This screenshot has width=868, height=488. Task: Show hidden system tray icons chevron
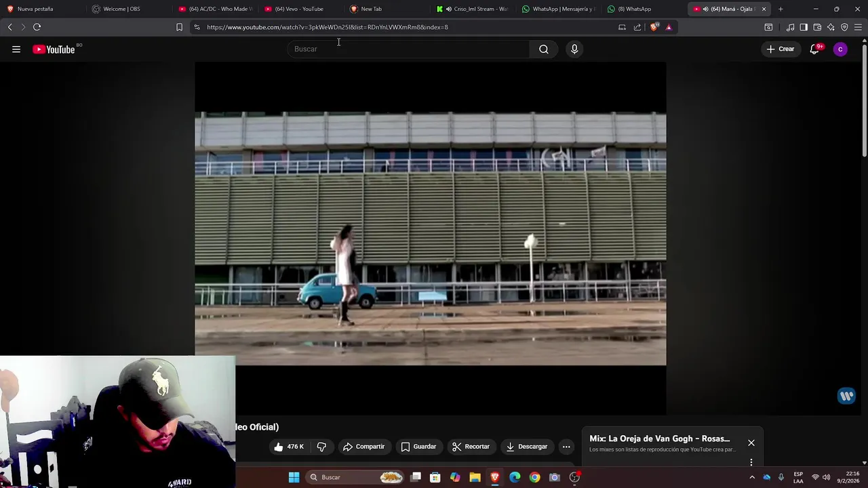pyautogui.click(x=751, y=477)
